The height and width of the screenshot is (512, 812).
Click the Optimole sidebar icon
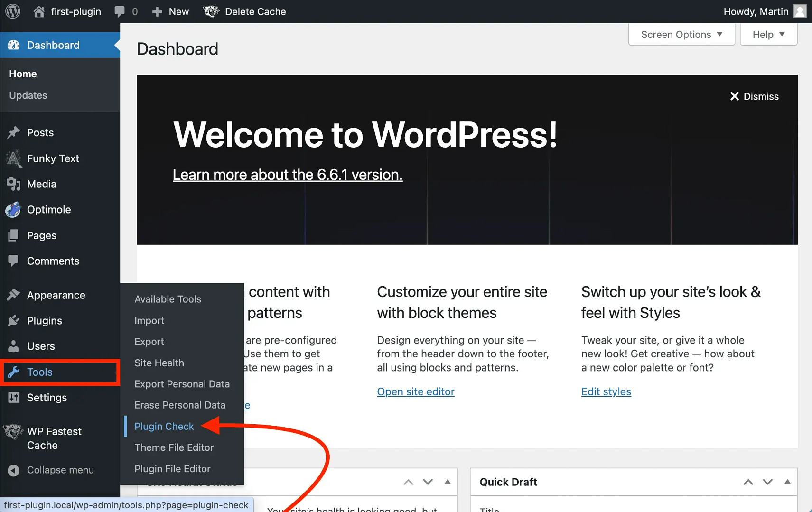click(13, 210)
